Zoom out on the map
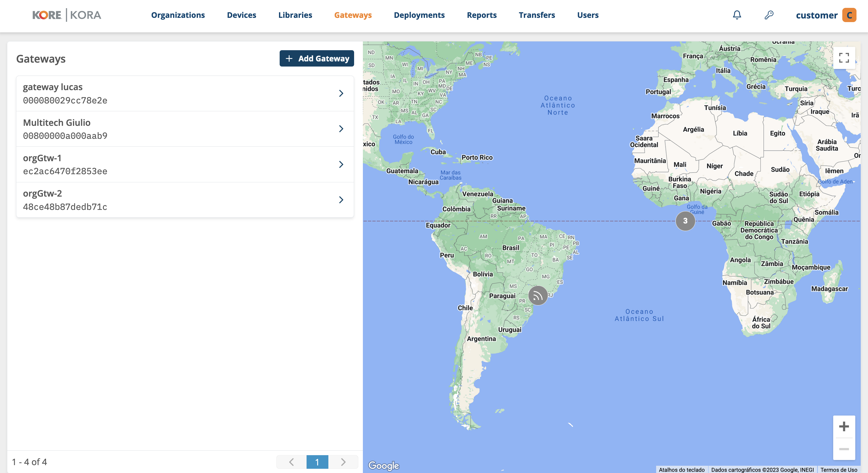Screen dimensions: 868x473 click(844, 449)
